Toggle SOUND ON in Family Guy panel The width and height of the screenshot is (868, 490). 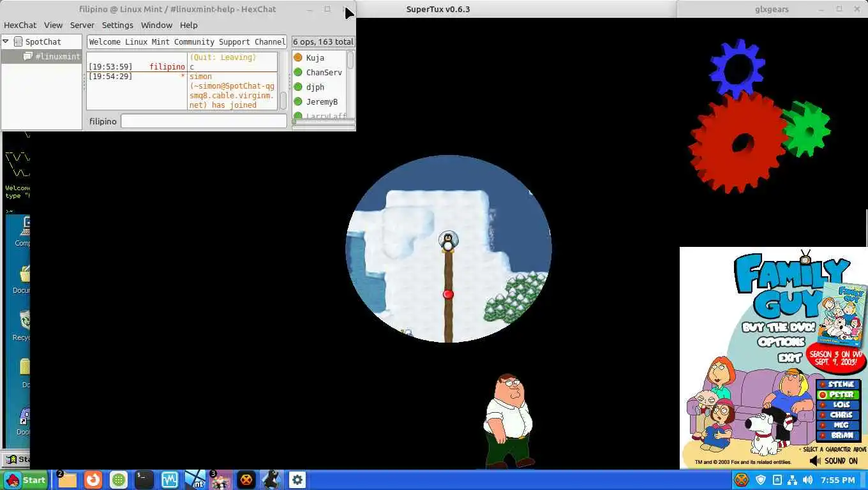pyautogui.click(x=834, y=461)
